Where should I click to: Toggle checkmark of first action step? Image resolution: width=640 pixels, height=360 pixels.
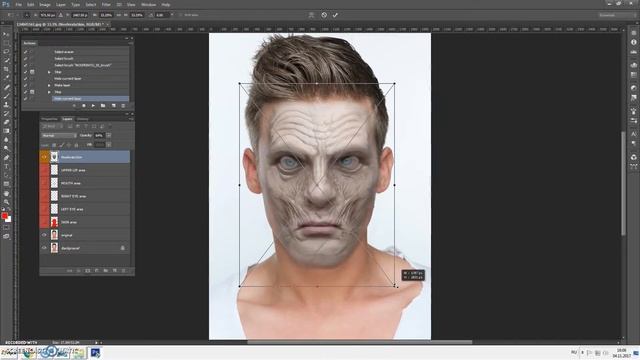[25, 52]
